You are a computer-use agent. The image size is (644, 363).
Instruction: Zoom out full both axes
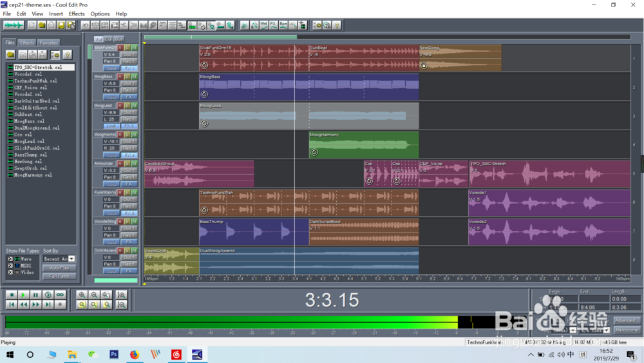[106, 295]
